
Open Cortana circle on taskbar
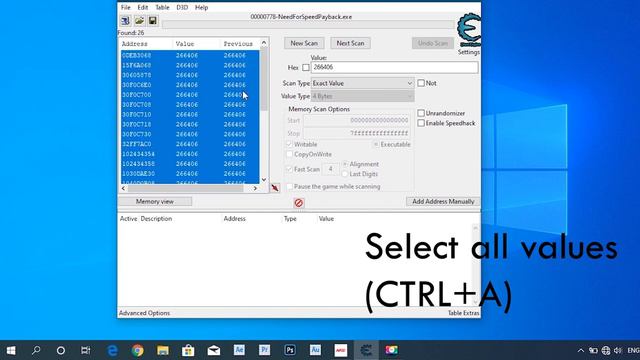61,350
